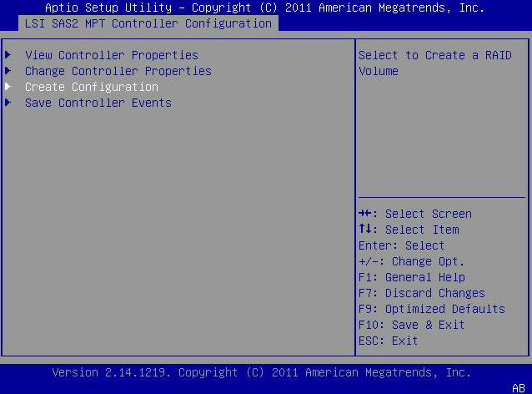Image resolution: width=532 pixels, height=394 pixels.
Task: Open View Controller Properties menu entry
Action: pyautogui.click(x=112, y=55)
